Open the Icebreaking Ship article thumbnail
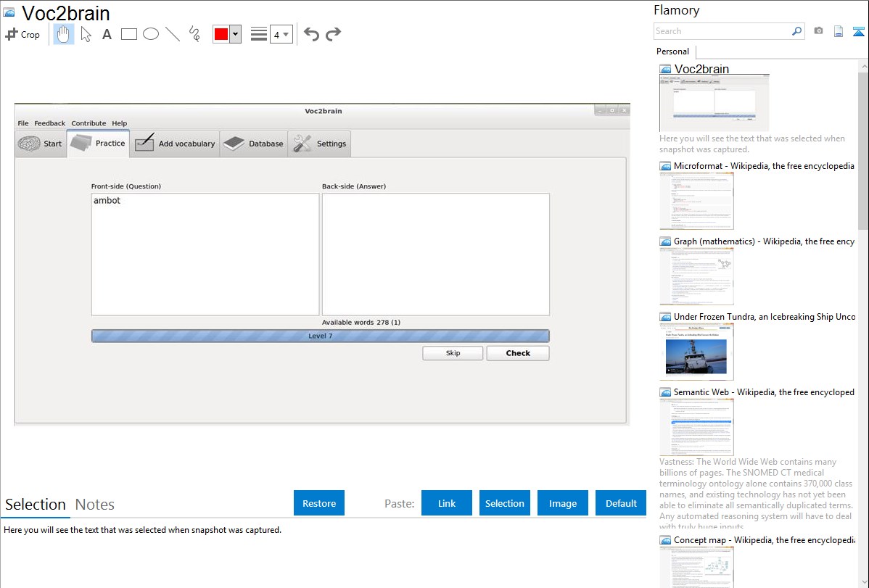This screenshot has width=869, height=588. click(696, 352)
